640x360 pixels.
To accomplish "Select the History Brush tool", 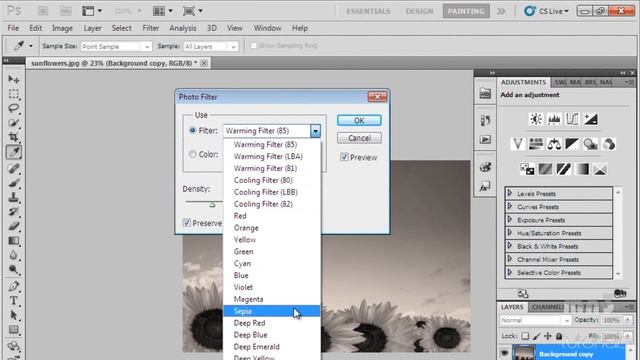I will pyautogui.click(x=13, y=211).
